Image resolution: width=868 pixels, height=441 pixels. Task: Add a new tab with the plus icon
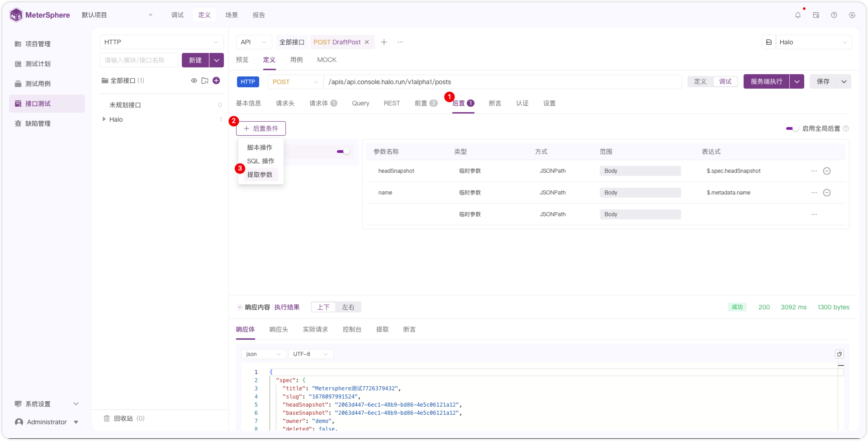click(x=384, y=42)
